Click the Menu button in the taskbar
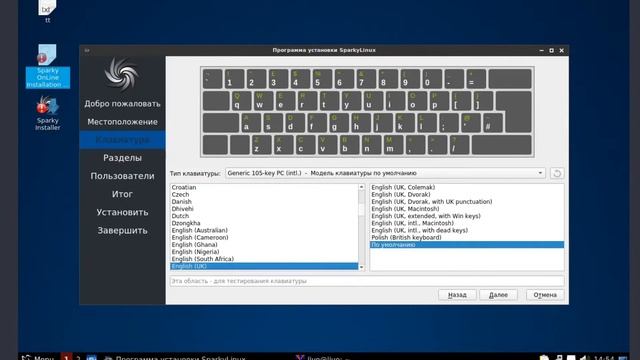640x360 pixels. pyautogui.click(x=38, y=357)
